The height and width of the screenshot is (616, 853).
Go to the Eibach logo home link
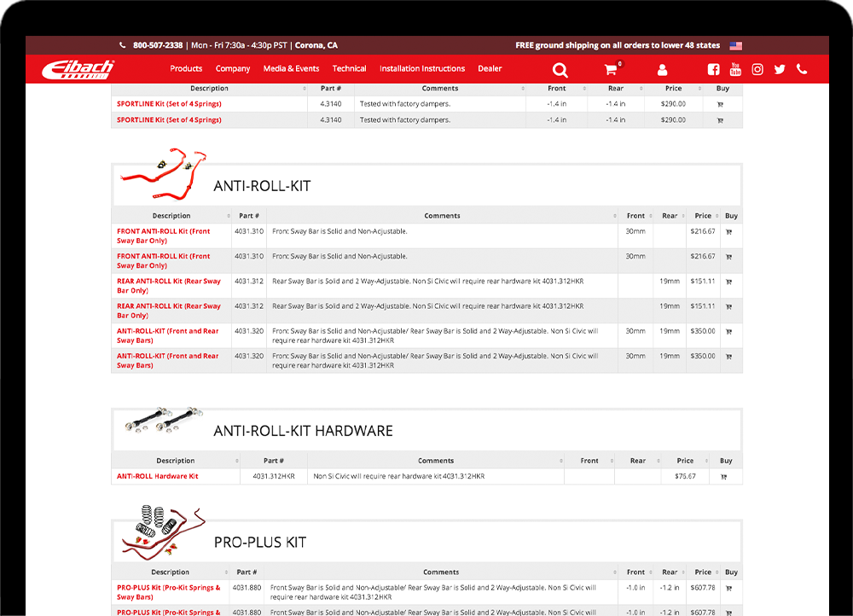pos(78,69)
